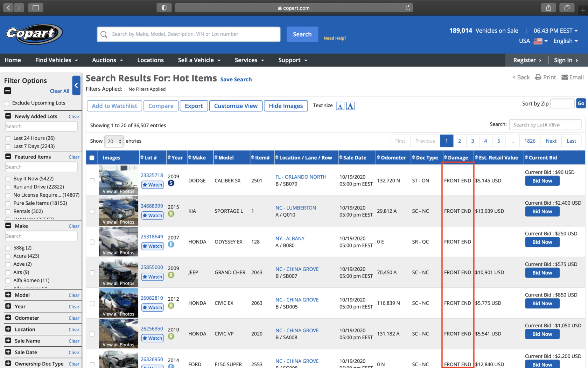Check Buy It Now (5422) filter
The width and height of the screenshot is (588, 368).
(8, 179)
